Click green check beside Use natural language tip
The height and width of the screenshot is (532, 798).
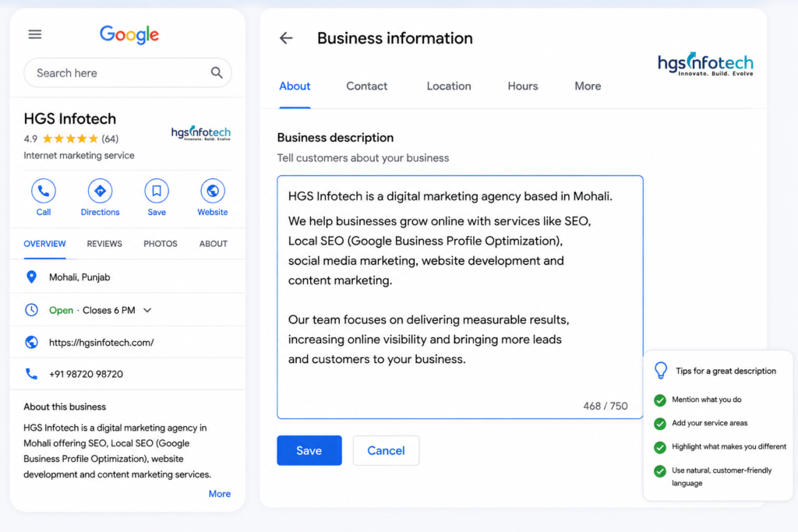[660, 471]
